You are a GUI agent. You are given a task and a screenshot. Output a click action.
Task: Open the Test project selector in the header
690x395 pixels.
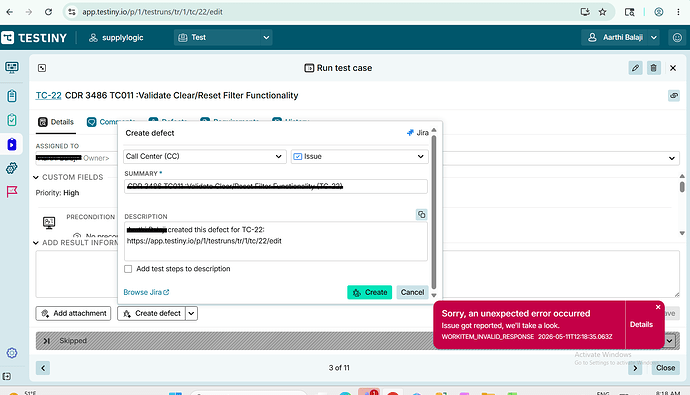(x=223, y=37)
